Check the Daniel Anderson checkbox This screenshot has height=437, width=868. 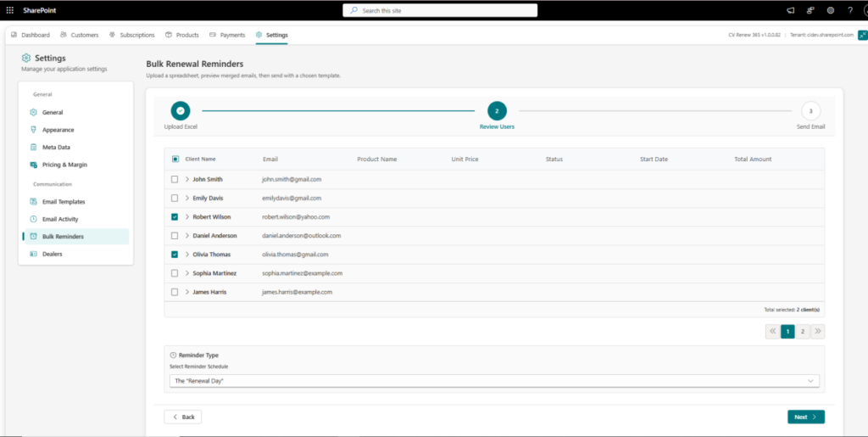point(175,236)
